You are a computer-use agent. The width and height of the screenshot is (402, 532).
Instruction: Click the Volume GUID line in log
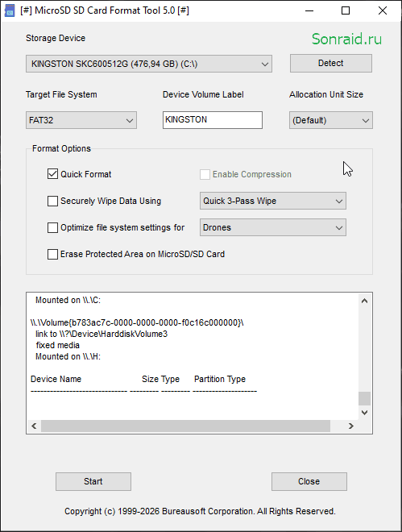pyautogui.click(x=137, y=322)
